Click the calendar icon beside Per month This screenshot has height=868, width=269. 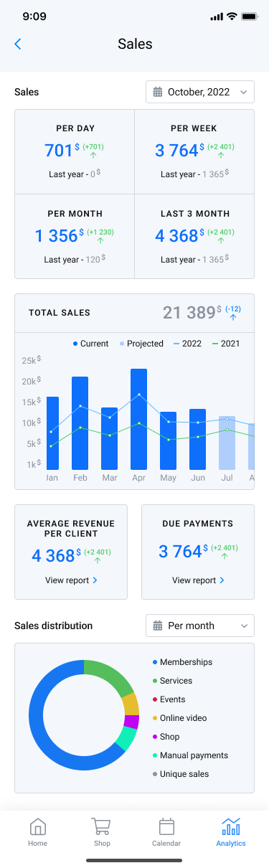coord(158,626)
